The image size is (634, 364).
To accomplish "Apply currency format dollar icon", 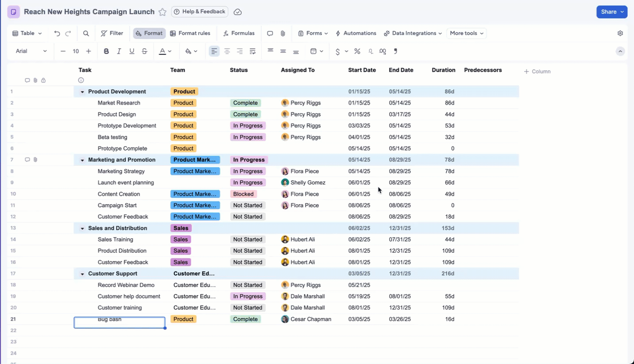I will click(338, 52).
